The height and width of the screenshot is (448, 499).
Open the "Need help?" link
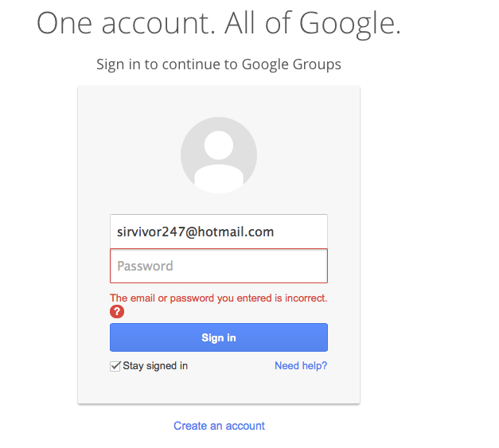[301, 365]
